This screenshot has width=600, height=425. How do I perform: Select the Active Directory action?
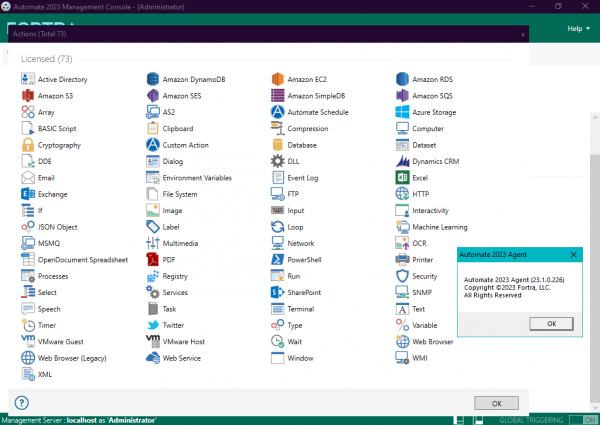[x=62, y=79]
